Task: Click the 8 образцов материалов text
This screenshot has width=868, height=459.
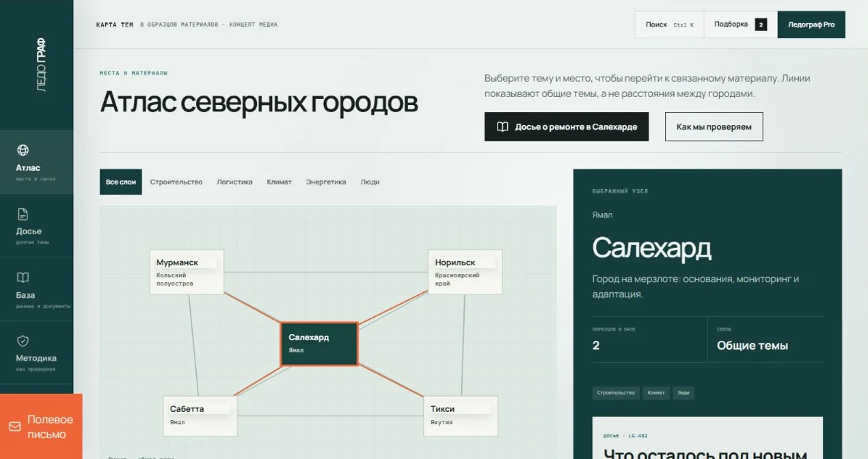Action: (179, 25)
